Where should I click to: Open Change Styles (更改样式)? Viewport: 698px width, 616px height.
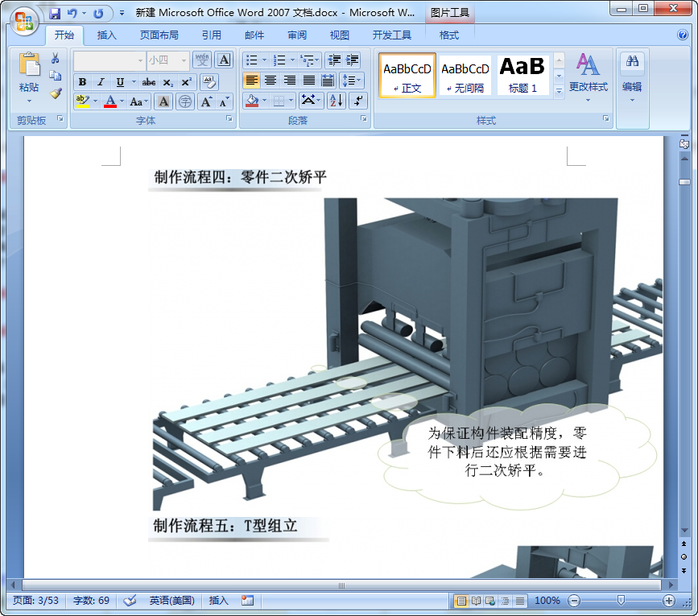pos(588,76)
